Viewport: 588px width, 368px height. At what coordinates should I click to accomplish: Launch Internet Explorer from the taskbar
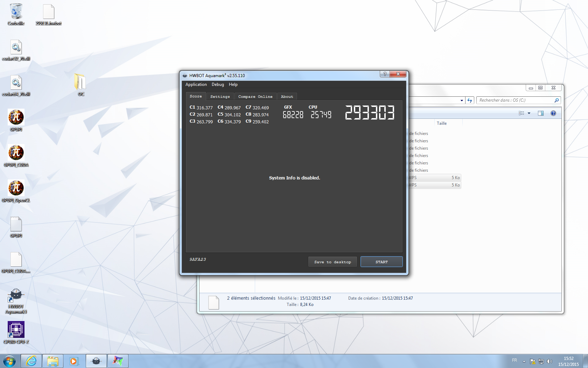(x=31, y=361)
